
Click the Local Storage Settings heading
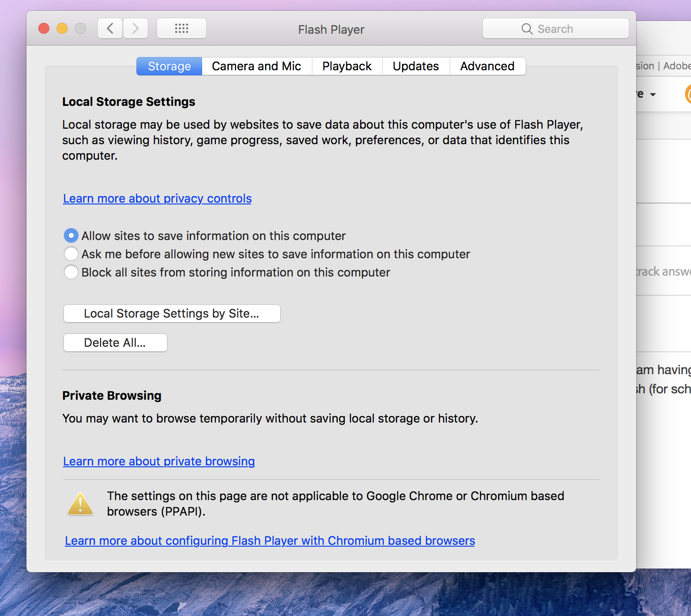(x=129, y=102)
